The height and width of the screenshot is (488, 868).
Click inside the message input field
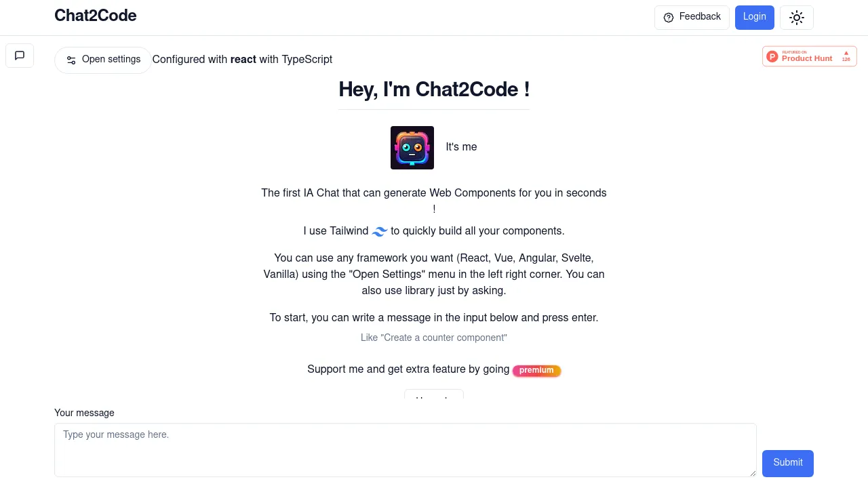coord(405,449)
